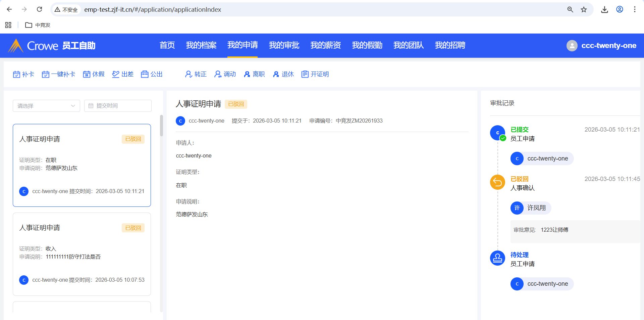The height and width of the screenshot is (320, 644).
Task: Click the 不安全 site security indicator
Action: pyautogui.click(x=66, y=10)
